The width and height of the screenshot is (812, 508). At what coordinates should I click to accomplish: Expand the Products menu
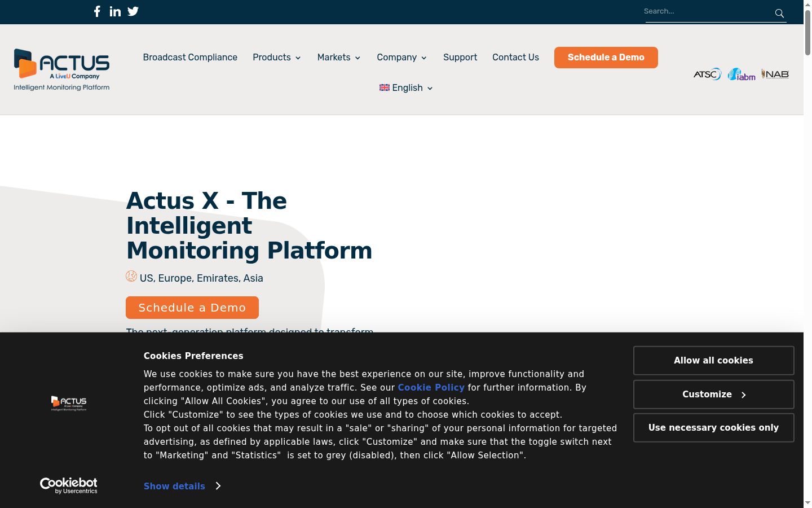click(277, 58)
